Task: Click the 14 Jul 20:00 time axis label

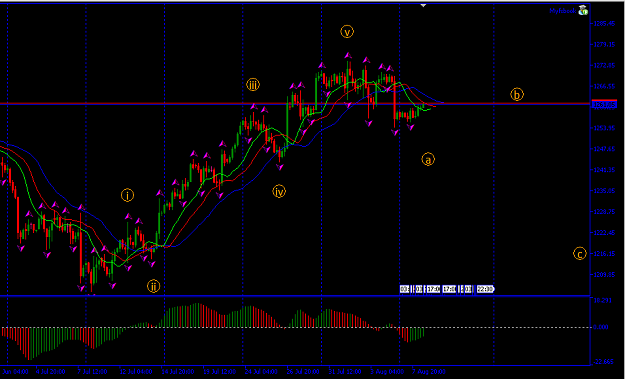Action: (x=178, y=371)
